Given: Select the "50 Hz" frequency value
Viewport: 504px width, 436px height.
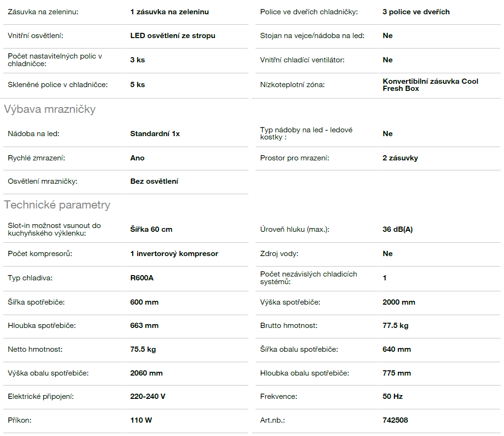Looking at the screenshot, I should [393, 396].
